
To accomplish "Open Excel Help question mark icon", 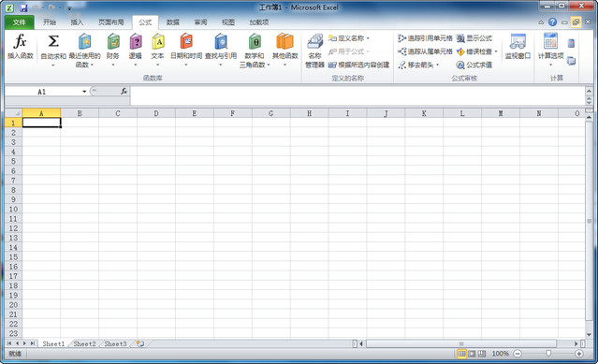I will point(552,22).
